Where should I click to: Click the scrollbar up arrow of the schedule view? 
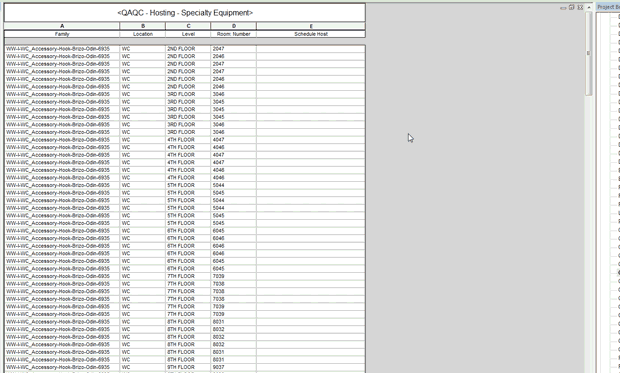(x=589, y=8)
